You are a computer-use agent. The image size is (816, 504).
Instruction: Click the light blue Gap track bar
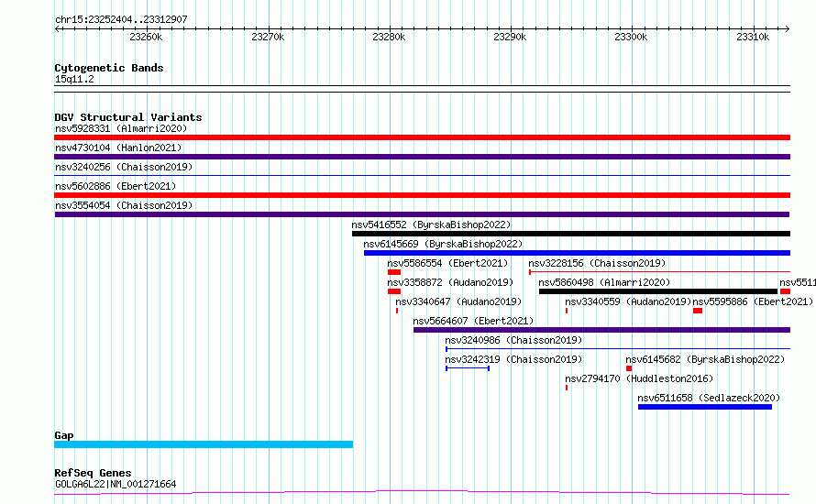204,444
